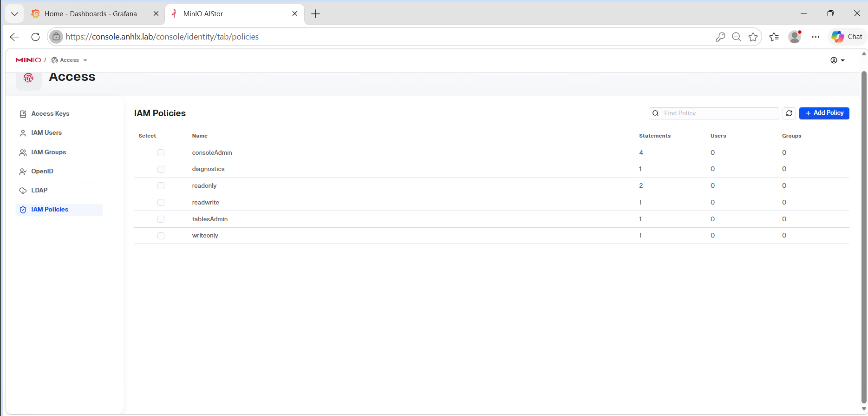The height and width of the screenshot is (416, 868).
Task: Check the diagnostics policy checkbox
Action: tap(161, 169)
